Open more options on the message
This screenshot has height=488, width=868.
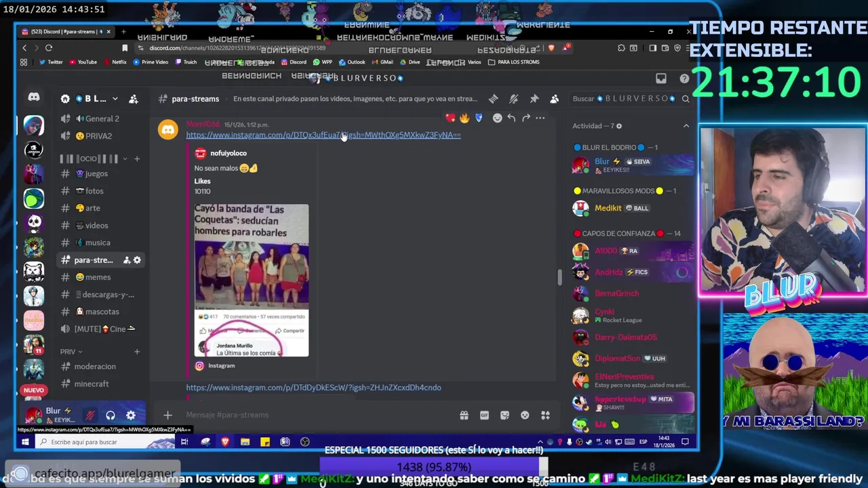tap(540, 118)
